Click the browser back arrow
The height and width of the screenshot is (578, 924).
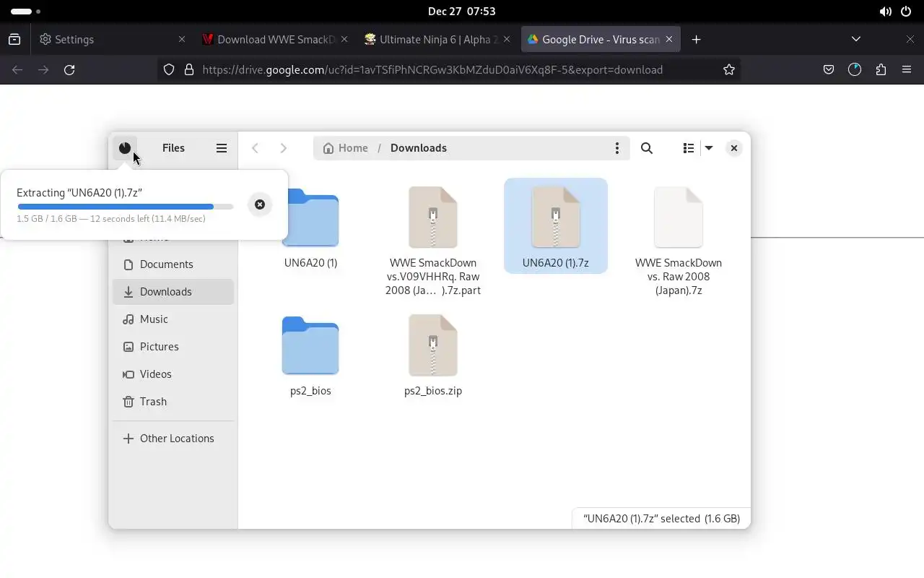17,70
